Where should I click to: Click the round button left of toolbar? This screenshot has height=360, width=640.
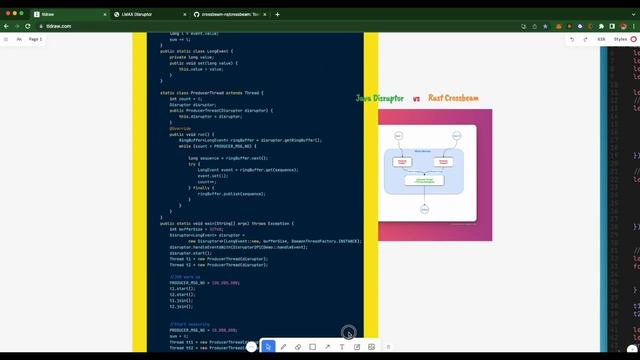pos(251,347)
